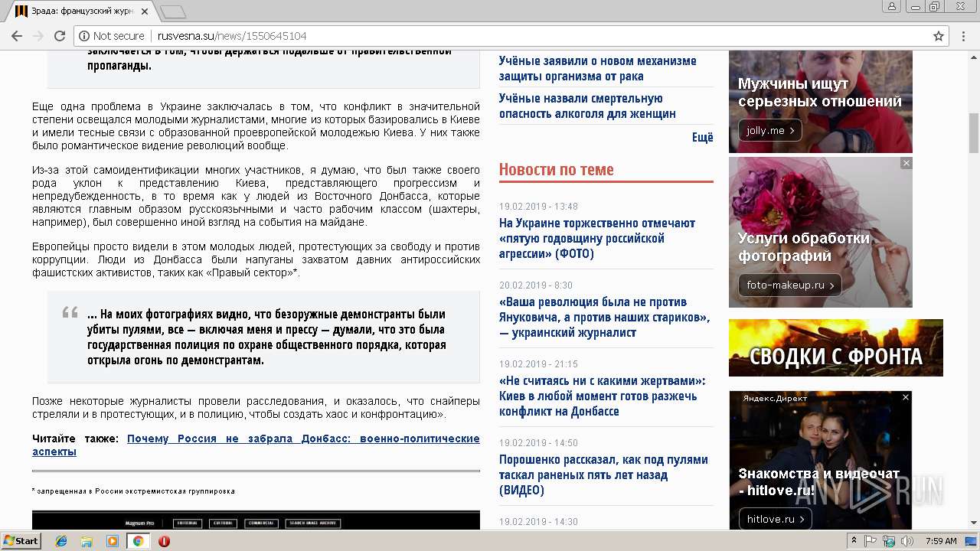This screenshot has width=980, height=551.
Task: Click the Ещё more link
Action: pyautogui.click(x=702, y=137)
